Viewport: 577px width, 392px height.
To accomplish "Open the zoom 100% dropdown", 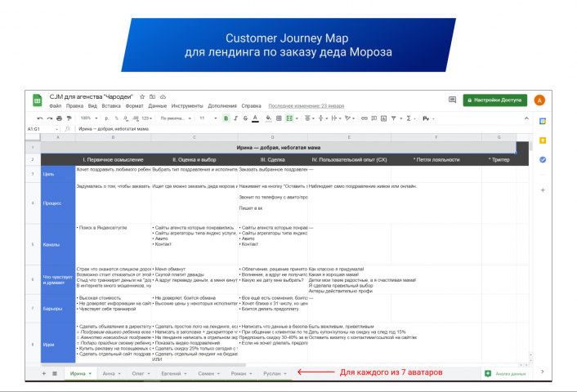I will [x=89, y=118].
